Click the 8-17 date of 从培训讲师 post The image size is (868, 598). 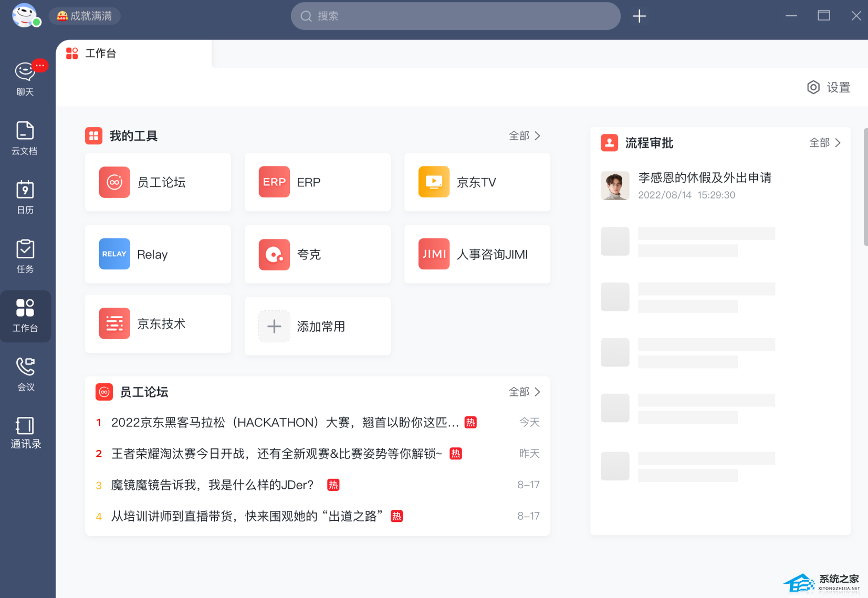coord(528,516)
